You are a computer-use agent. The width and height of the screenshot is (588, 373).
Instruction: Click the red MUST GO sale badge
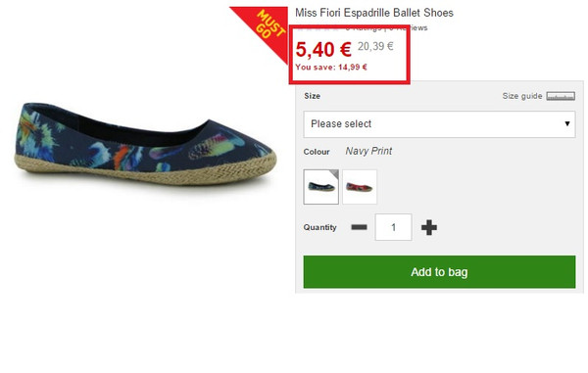[264, 30]
